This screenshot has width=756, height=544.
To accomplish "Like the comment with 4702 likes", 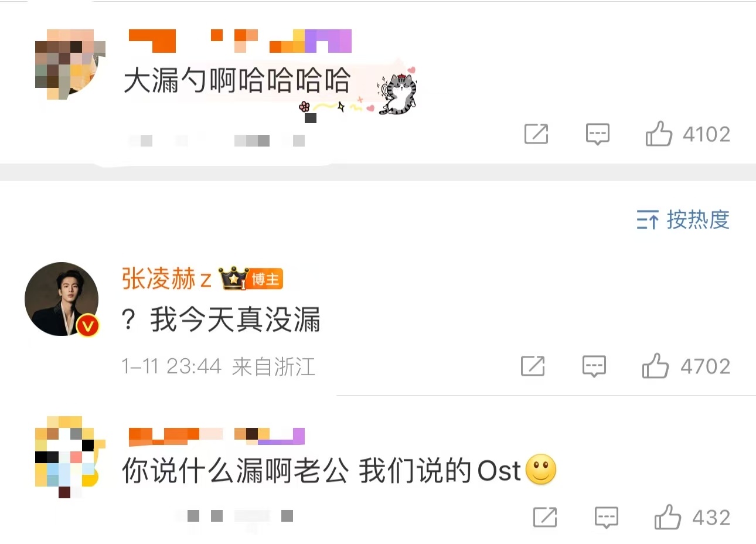I will click(655, 366).
